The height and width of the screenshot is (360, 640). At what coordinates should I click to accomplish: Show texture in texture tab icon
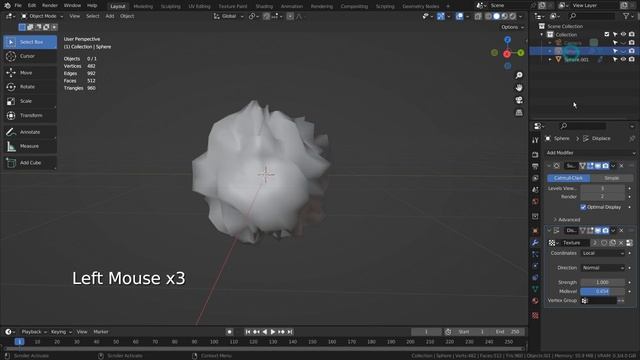(x=629, y=243)
